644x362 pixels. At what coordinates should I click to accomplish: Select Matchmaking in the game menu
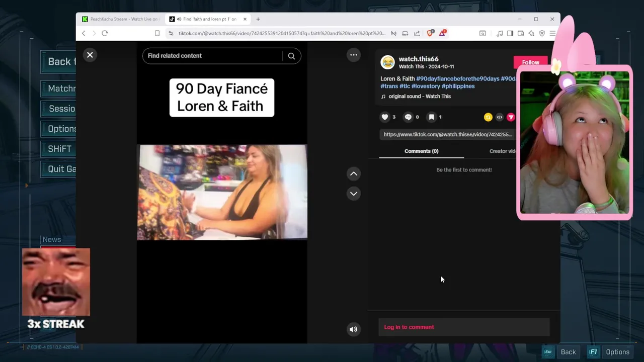click(x=59, y=88)
